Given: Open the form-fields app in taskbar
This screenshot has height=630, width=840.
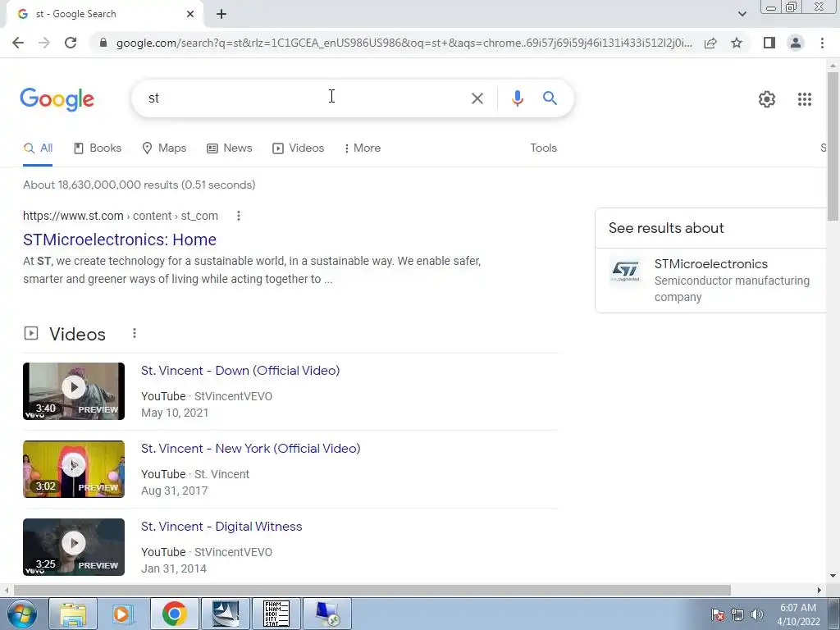Looking at the screenshot, I should tap(276, 614).
